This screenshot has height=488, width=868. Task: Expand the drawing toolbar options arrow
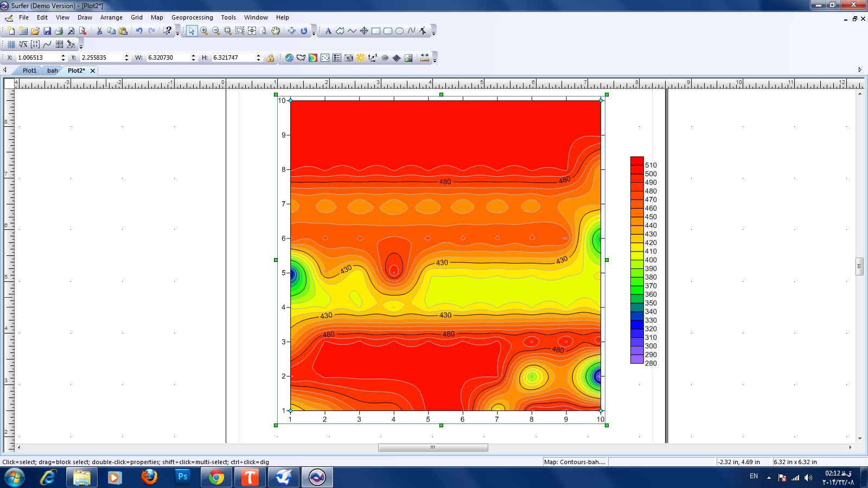433,33
